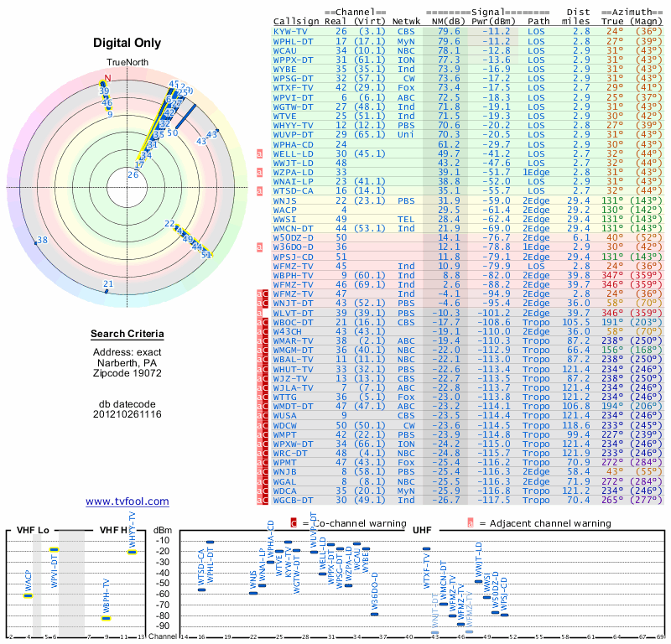Click the W36DO-D bar in UHF chart
Viewport: 671px width, 644px height.
point(374,615)
